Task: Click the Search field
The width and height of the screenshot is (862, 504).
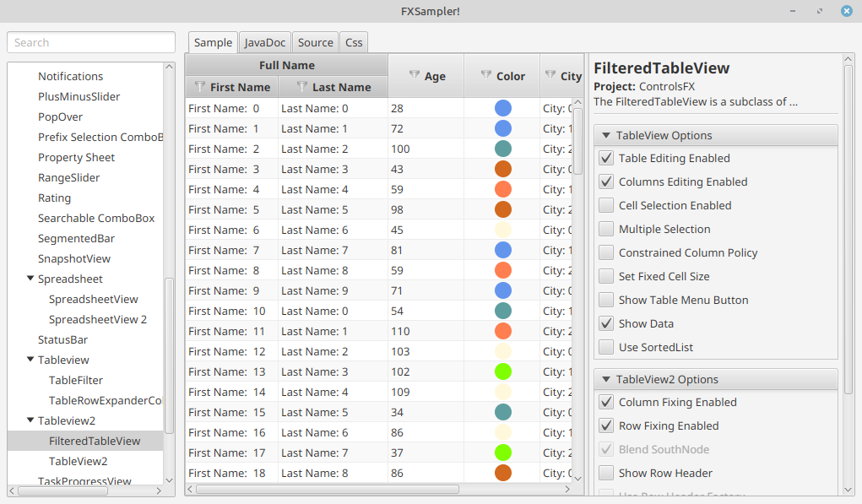Action: click(90, 41)
